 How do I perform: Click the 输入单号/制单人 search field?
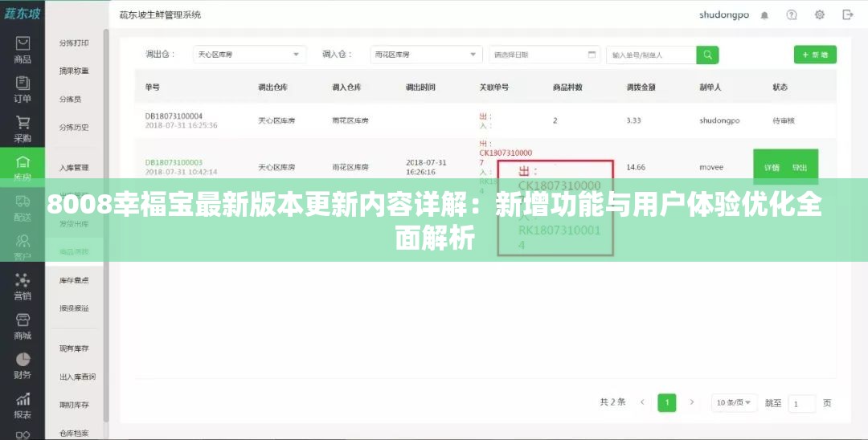pyautogui.click(x=652, y=55)
